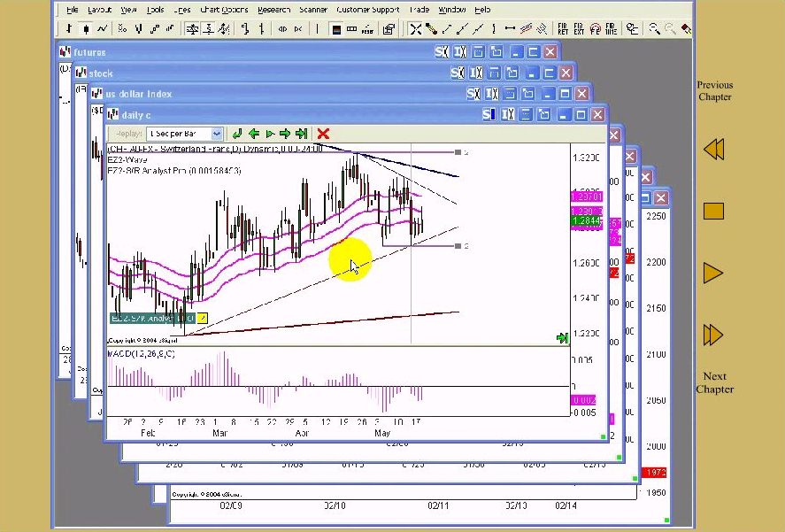Step forward one bar in replay
Image resolution: width=785 pixels, height=532 pixels.
point(285,133)
